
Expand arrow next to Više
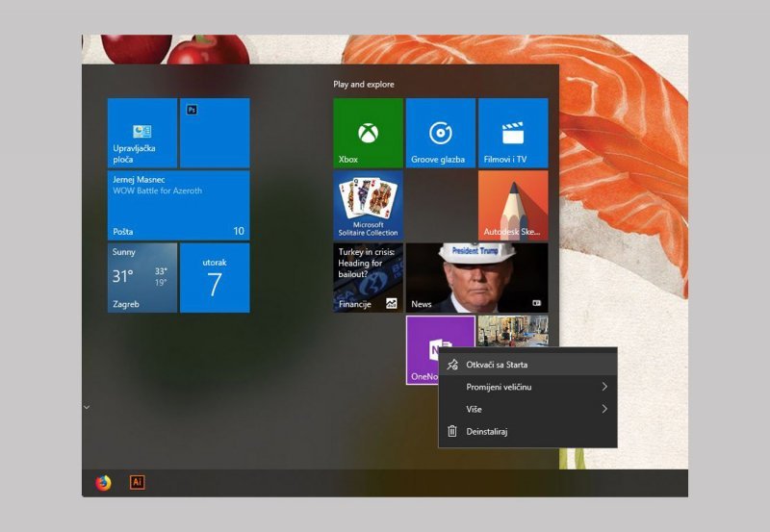click(604, 409)
